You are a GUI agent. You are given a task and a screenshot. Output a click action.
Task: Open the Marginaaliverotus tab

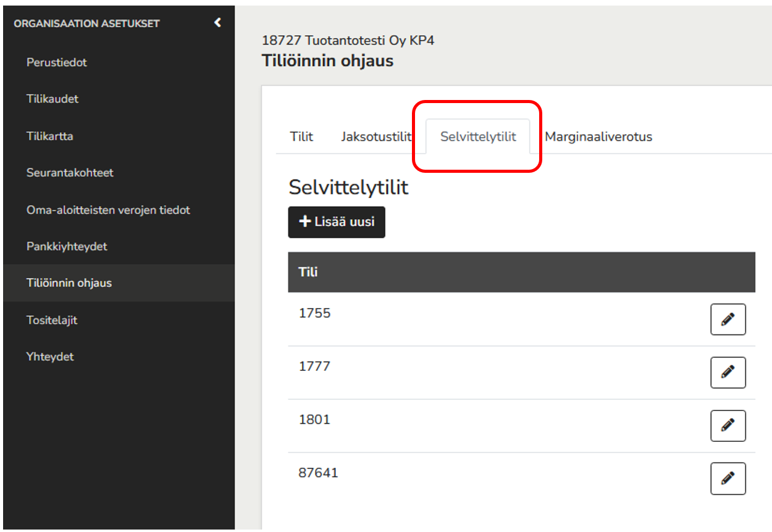[x=598, y=136]
